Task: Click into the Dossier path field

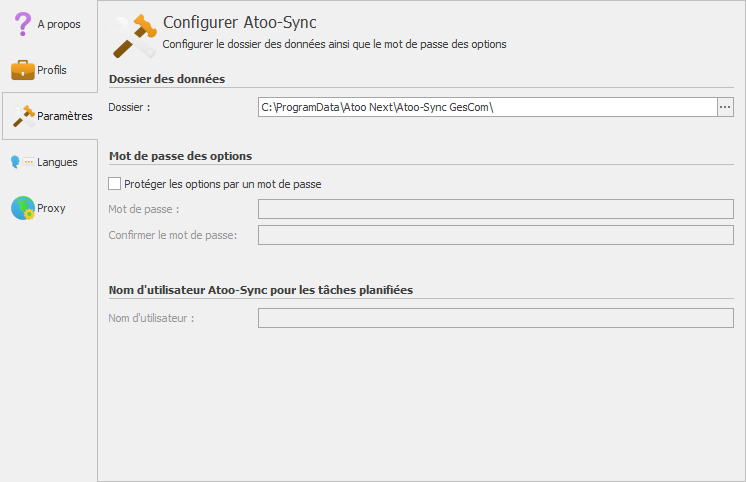Action: point(486,107)
